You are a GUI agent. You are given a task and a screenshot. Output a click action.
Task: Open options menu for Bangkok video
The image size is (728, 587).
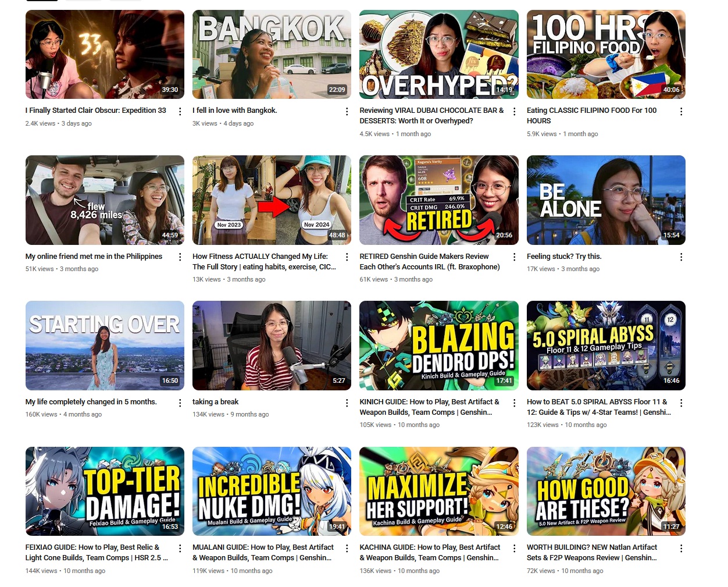347,111
